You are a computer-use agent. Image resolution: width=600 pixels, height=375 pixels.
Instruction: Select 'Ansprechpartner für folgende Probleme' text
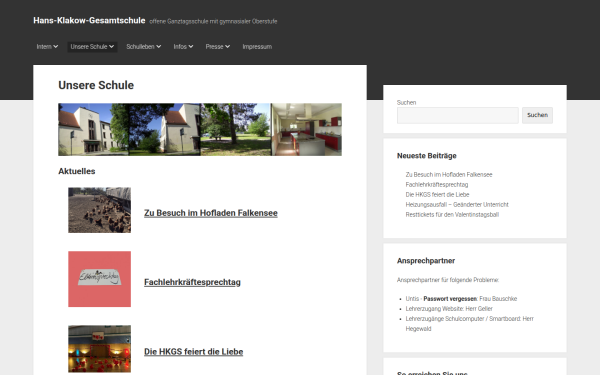click(448, 280)
